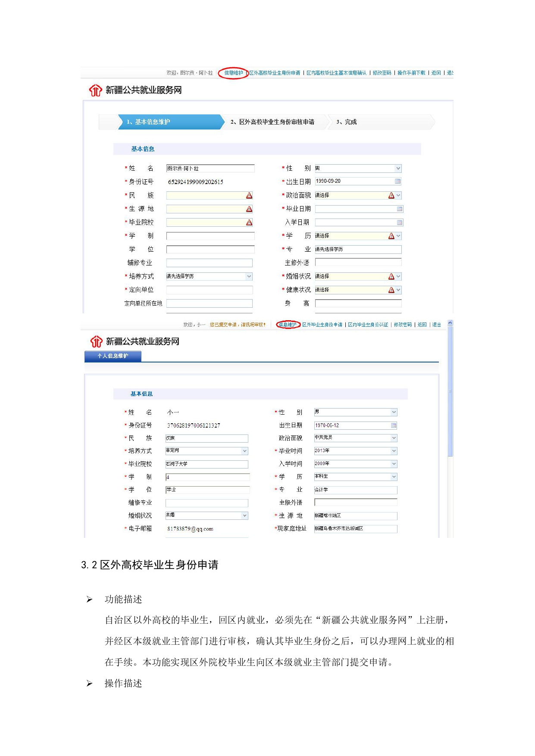Click the warning icon beside 学历 请选择
The image size is (535, 756).
391,236
